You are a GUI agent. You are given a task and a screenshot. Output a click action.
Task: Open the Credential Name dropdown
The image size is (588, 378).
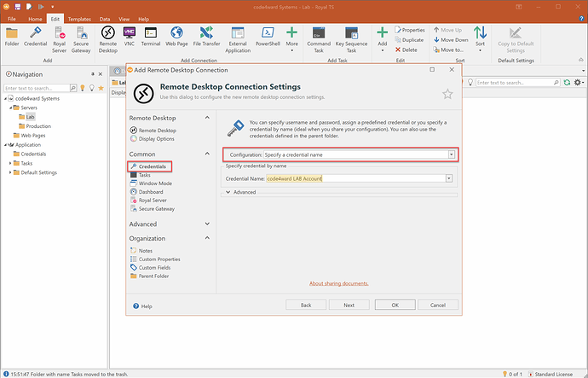[x=448, y=178]
